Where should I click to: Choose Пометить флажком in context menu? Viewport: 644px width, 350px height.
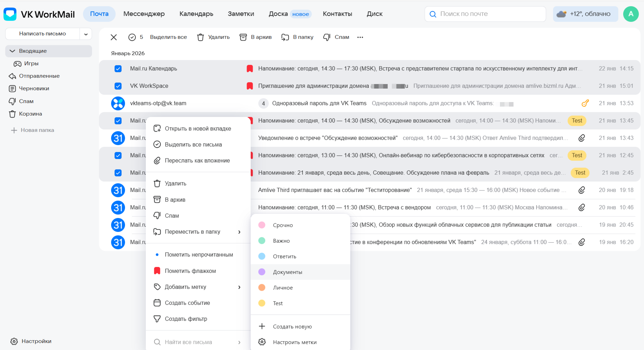pyautogui.click(x=198, y=271)
